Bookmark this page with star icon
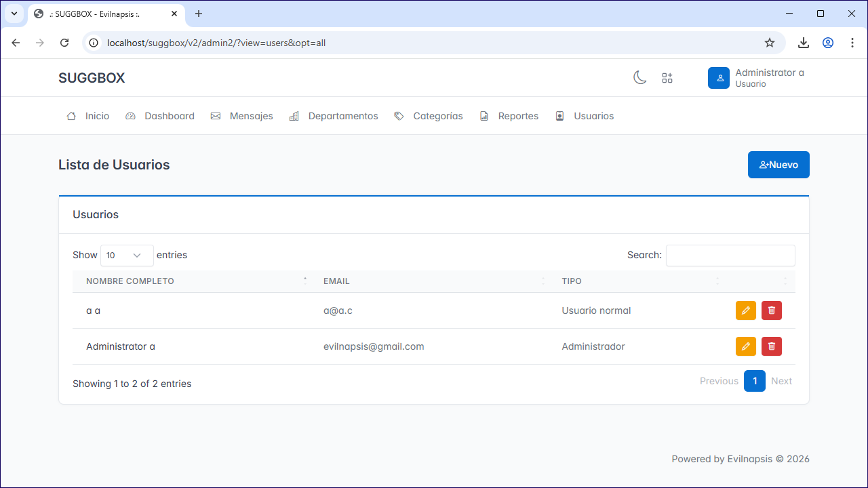 tap(770, 43)
